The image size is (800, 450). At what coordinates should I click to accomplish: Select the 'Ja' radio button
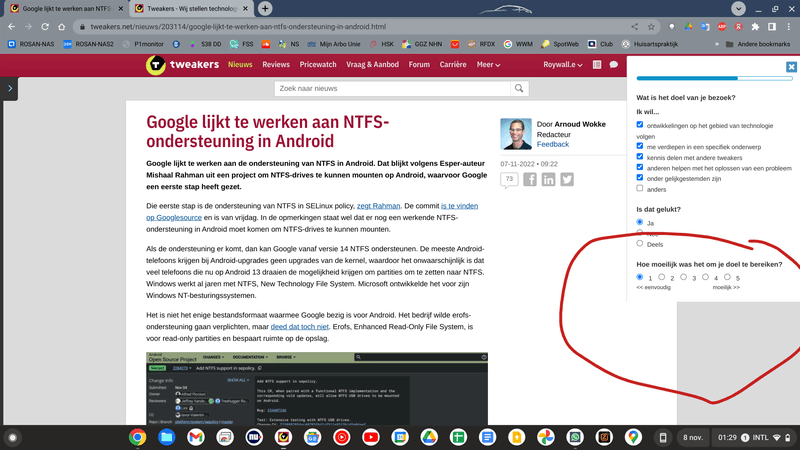pos(640,222)
